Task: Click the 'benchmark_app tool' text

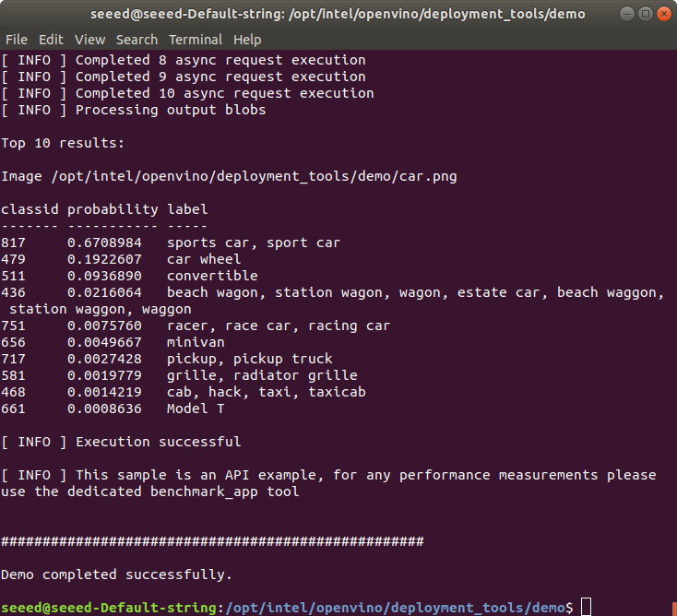Action: (224, 492)
